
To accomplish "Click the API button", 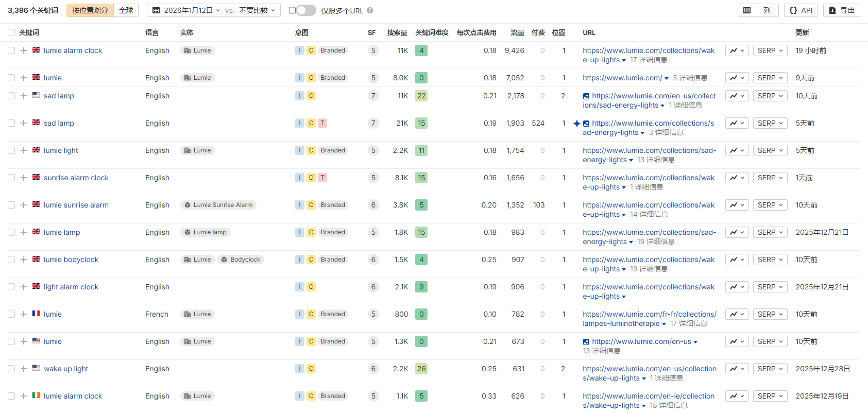I will pos(801,10).
